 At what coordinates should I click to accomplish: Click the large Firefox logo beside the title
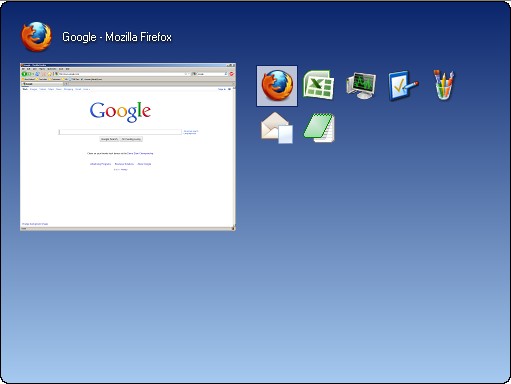pyautogui.click(x=36, y=37)
